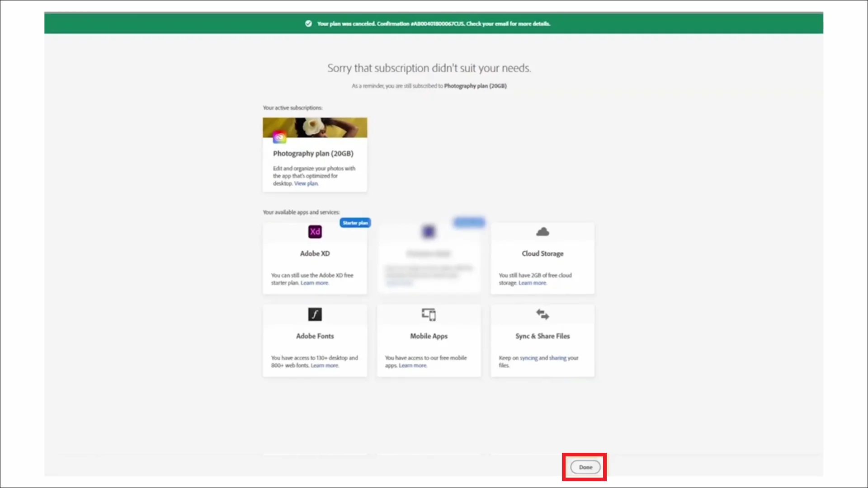Click the Starter plan badge on Adobe XD
Viewport: 868px width, 488px height.
point(355,223)
